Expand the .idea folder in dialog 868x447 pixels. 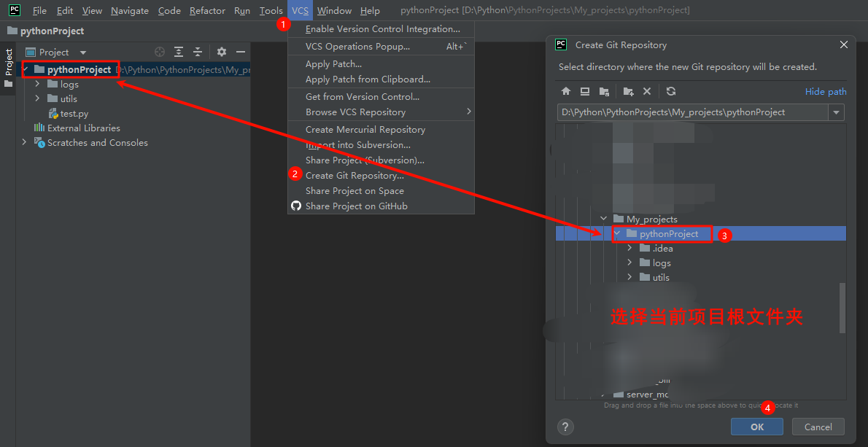(629, 249)
